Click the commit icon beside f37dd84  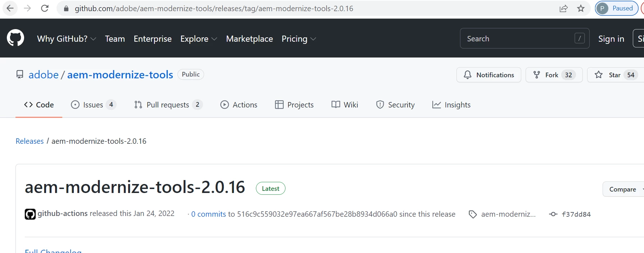[x=553, y=214]
